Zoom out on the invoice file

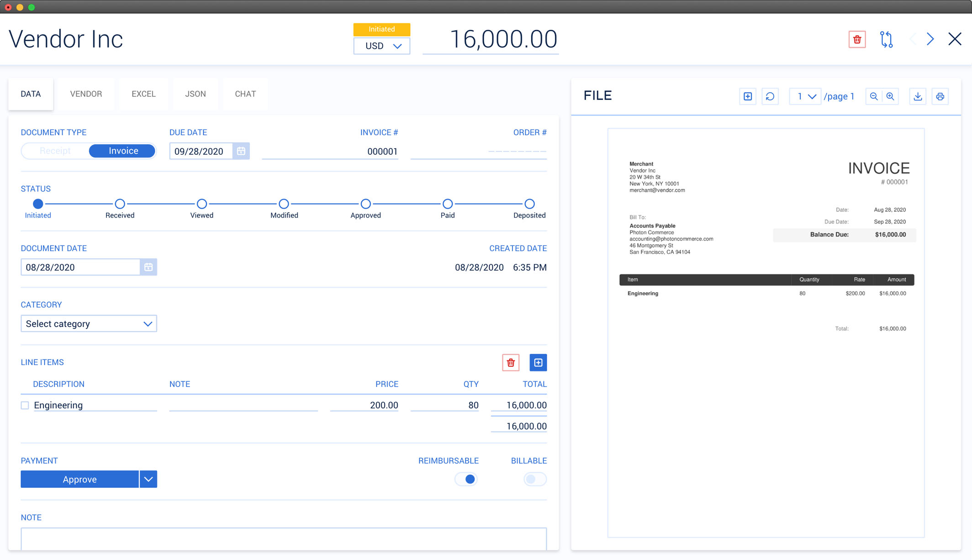click(873, 96)
